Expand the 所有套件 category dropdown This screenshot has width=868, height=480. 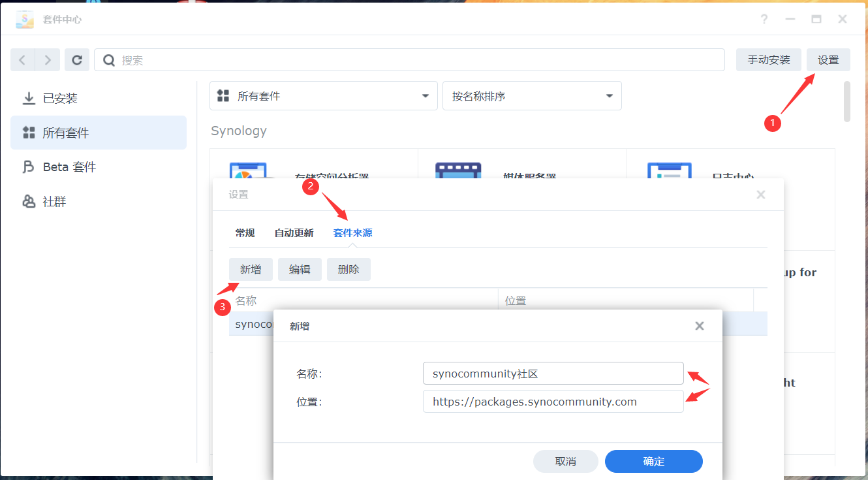coord(323,96)
